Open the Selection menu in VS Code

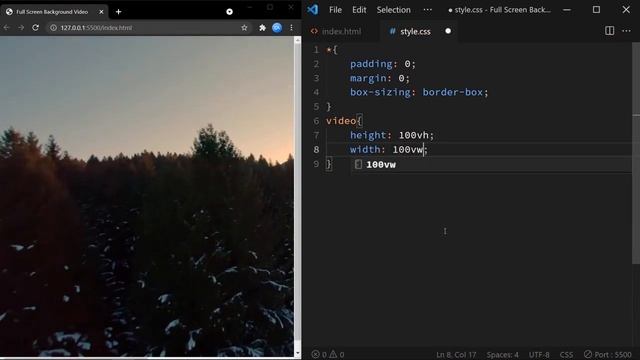click(x=393, y=10)
